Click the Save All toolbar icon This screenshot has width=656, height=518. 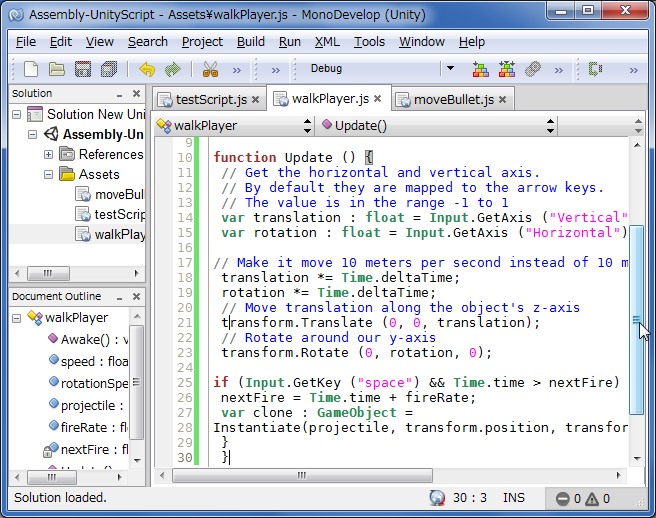pyautogui.click(x=109, y=69)
